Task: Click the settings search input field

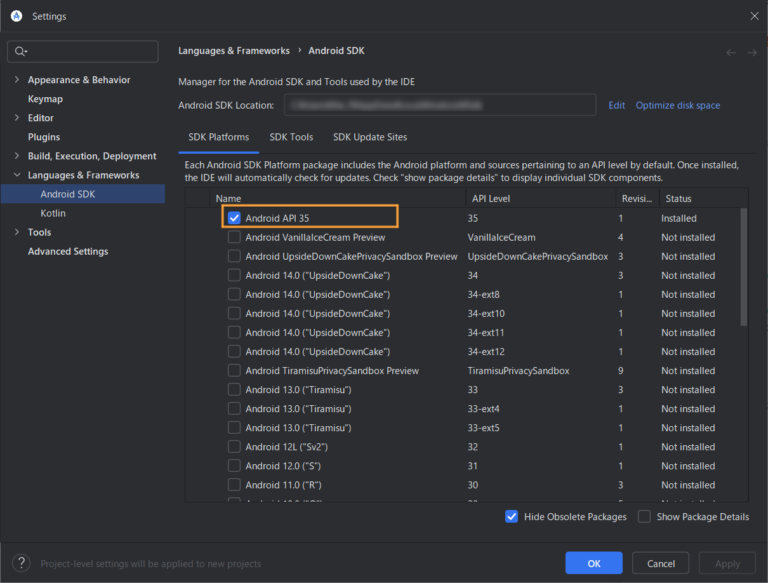Action: [90, 51]
